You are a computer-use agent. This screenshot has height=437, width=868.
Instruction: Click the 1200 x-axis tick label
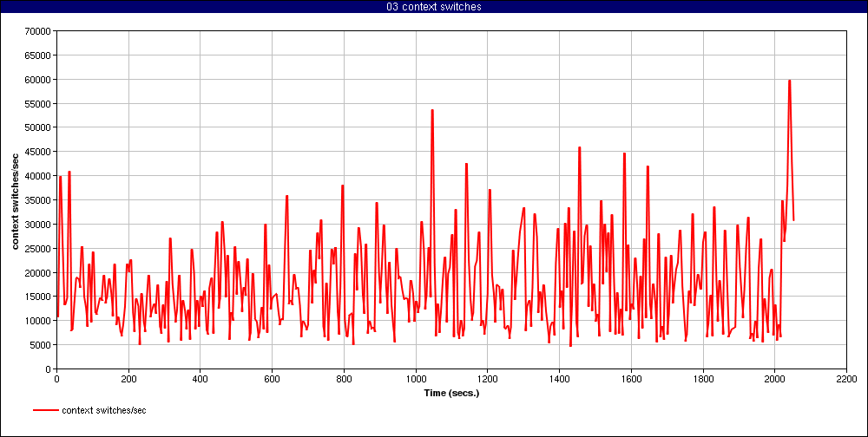click(487, 379)
